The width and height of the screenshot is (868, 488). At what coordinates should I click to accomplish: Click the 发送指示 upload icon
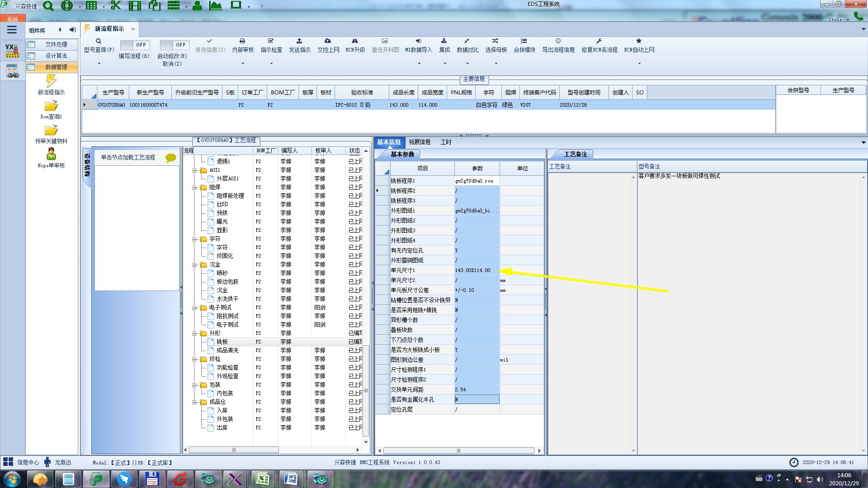pos(299,41)
